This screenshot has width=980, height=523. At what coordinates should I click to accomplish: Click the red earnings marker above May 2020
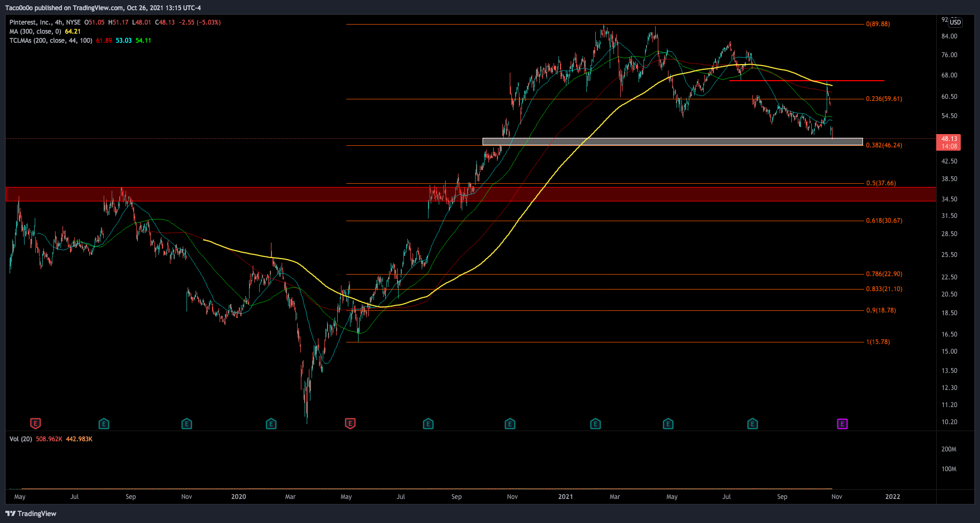pyautogui.click(x=350, y=424)
